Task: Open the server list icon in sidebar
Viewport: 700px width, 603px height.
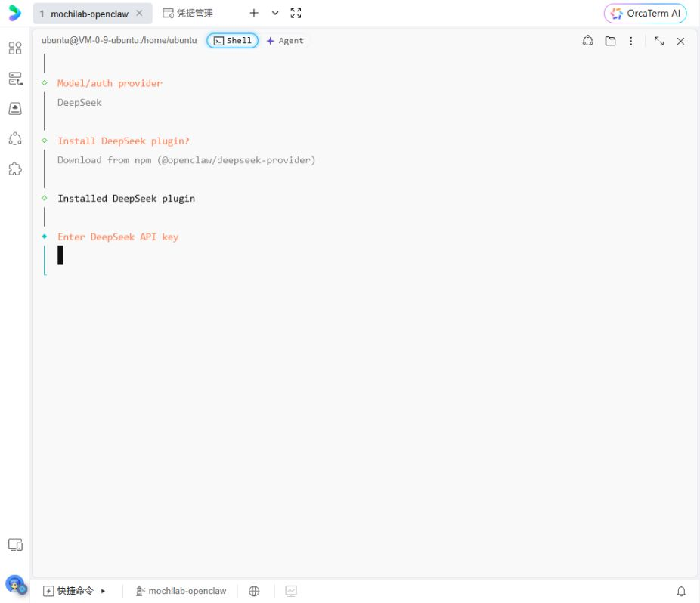Action: pos(15,79)
